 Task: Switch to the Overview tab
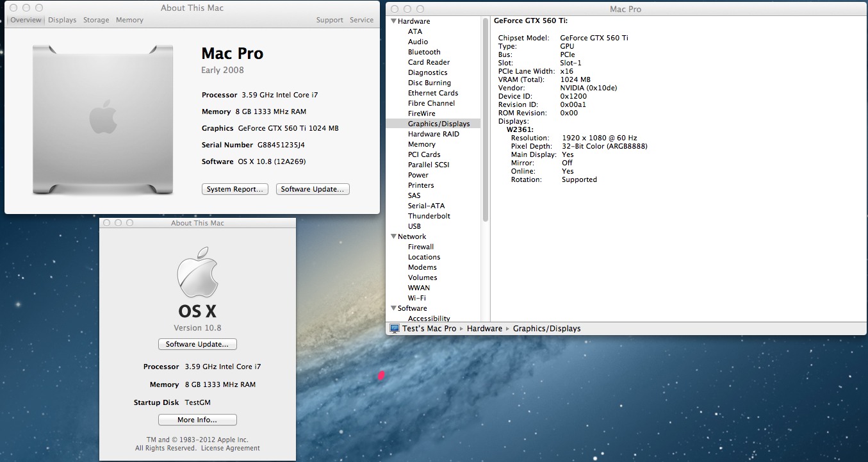[x=26, y=20]
